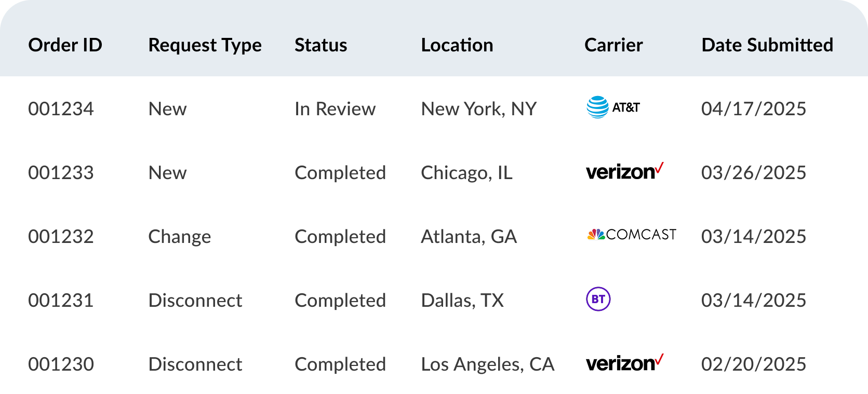The image size is (868, 394).
Task: Select order ID 001230
Action: point(61,364)
